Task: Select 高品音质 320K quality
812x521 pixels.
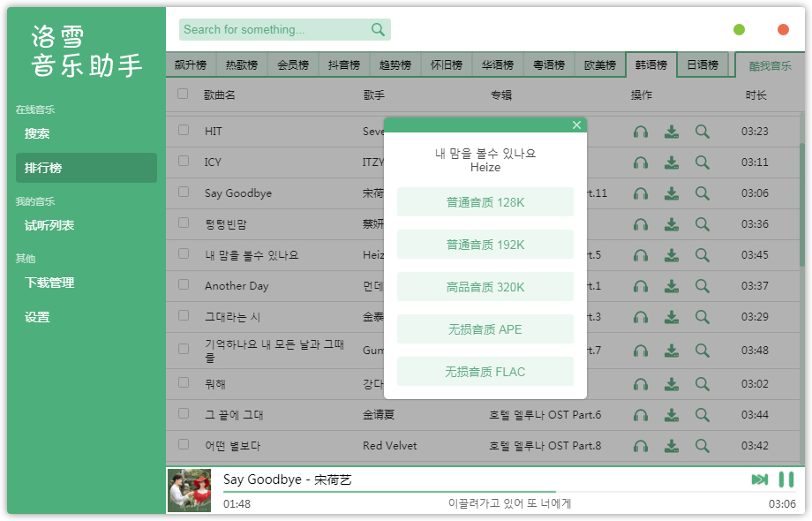Action: pos(485,287)
